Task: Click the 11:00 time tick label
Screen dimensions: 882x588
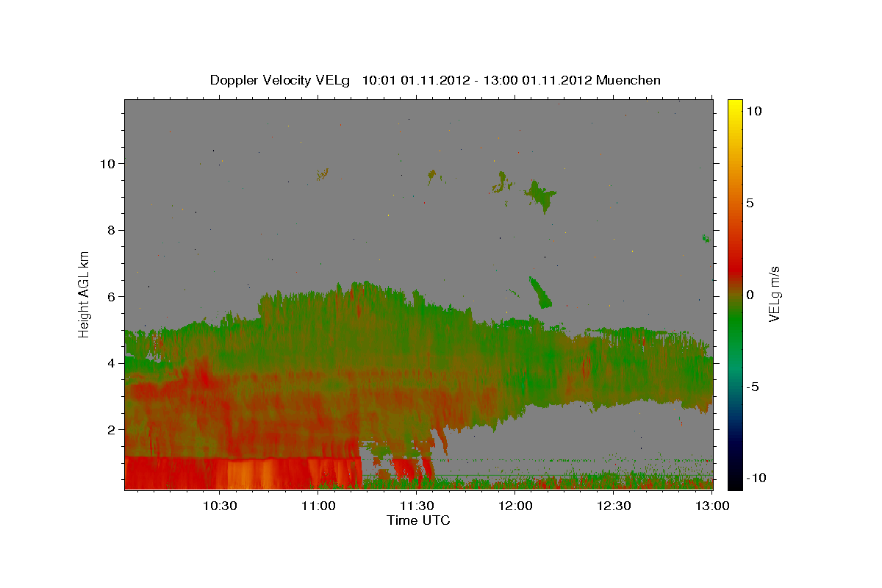Action: pos(319,506)
